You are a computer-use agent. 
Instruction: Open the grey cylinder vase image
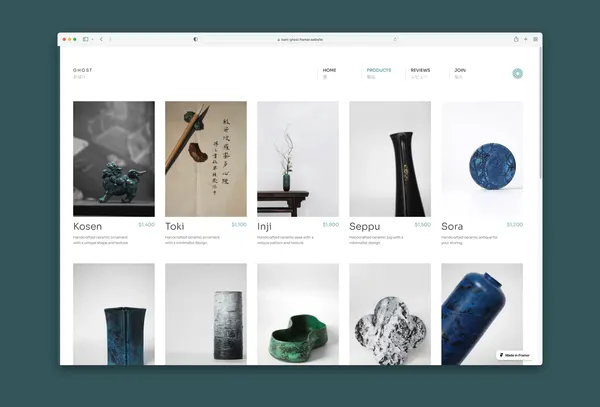point(206,314)
